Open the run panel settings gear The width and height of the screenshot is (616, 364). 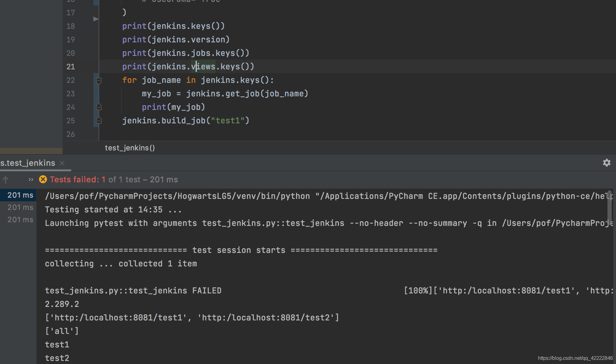pyautogui.click(x=606, y=163)
